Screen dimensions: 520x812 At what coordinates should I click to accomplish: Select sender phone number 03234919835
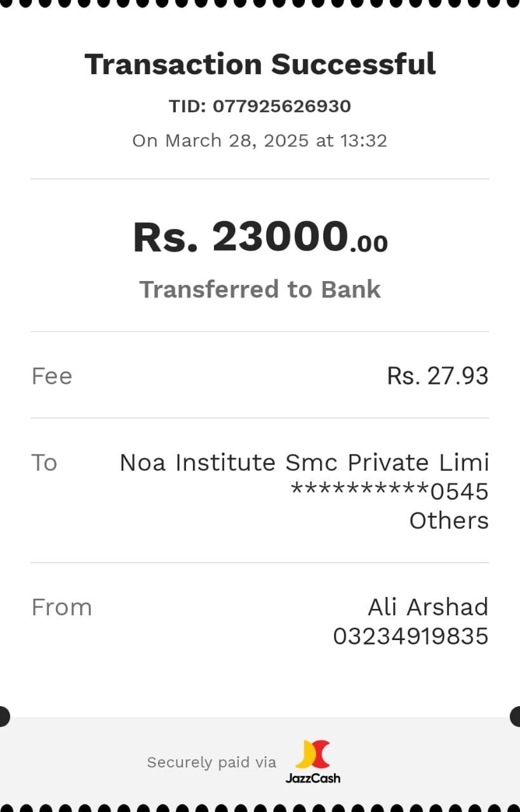(x=410, y=636)
